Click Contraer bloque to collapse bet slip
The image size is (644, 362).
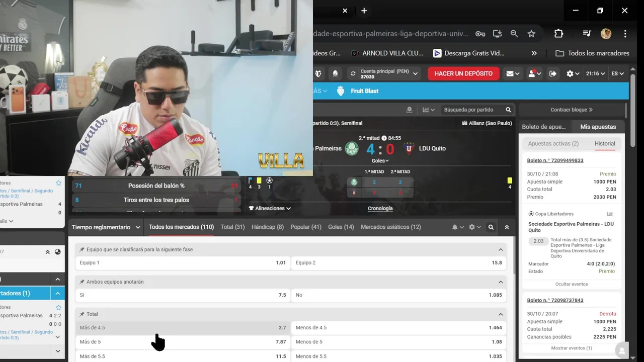(572, 110)
